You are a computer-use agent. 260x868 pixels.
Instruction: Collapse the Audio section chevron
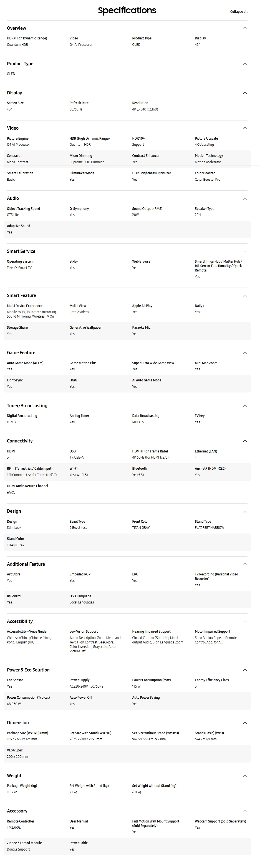(245, 198)
